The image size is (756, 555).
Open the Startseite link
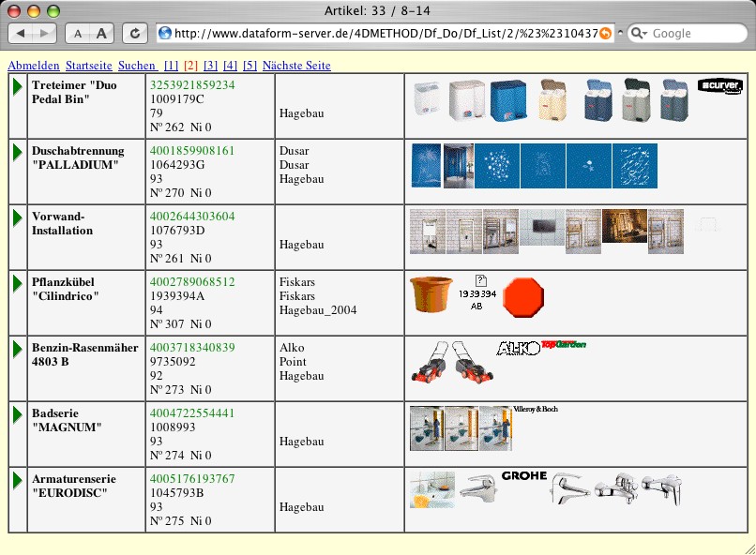pos(88,66)
